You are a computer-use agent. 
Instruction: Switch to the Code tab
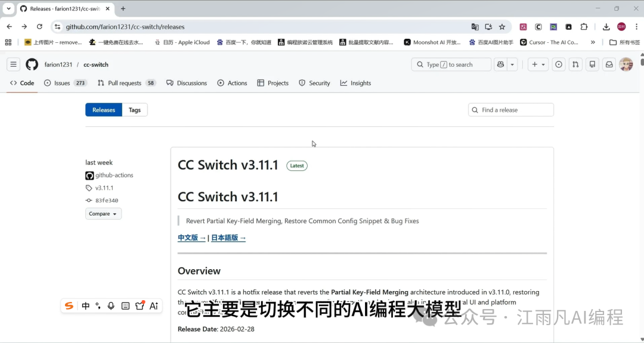(x=22, y=83)
